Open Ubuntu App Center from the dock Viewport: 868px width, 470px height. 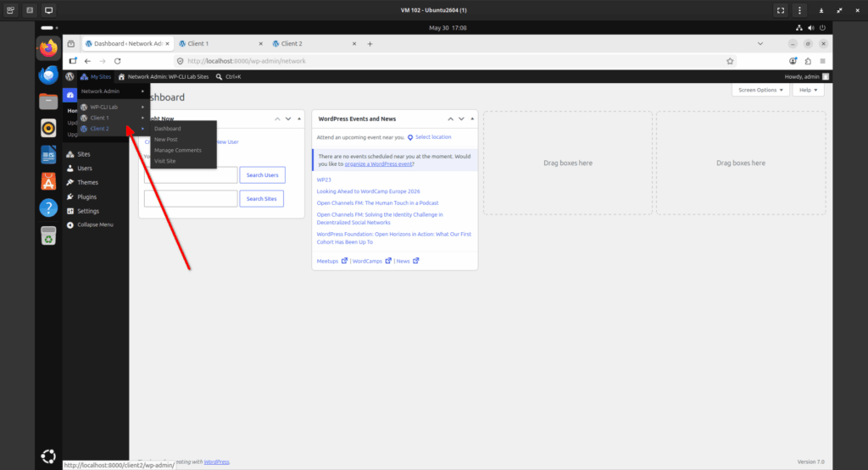tap(48, 181)
